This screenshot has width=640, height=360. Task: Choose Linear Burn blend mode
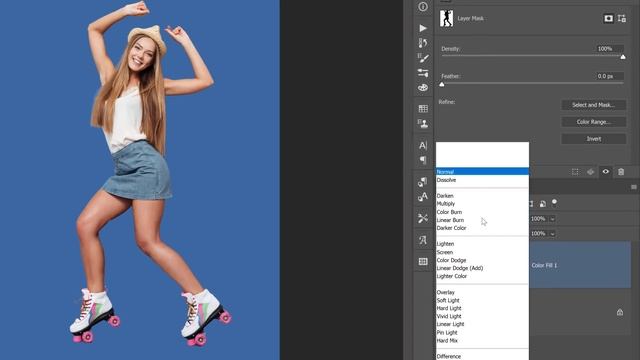pos(482,220)
